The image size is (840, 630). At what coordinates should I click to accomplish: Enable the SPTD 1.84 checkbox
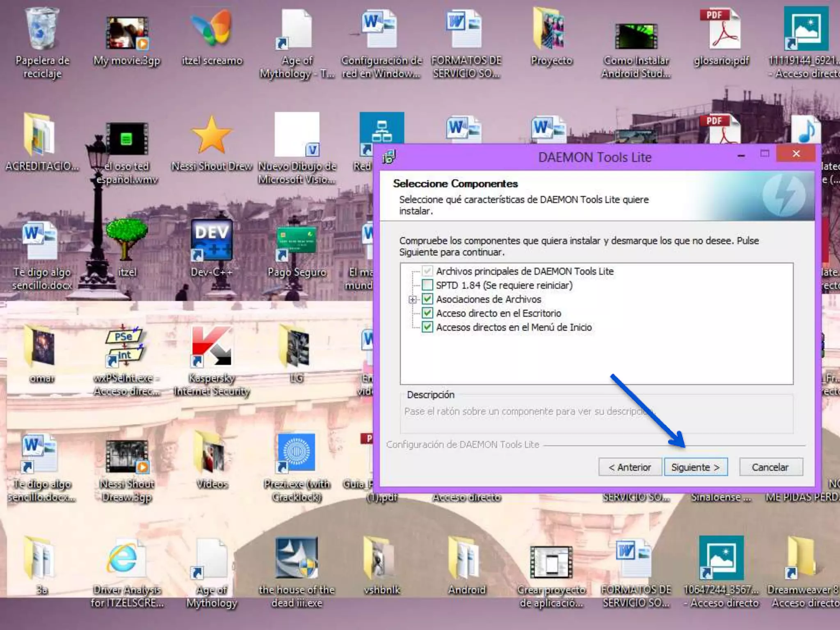coord(427,285)
